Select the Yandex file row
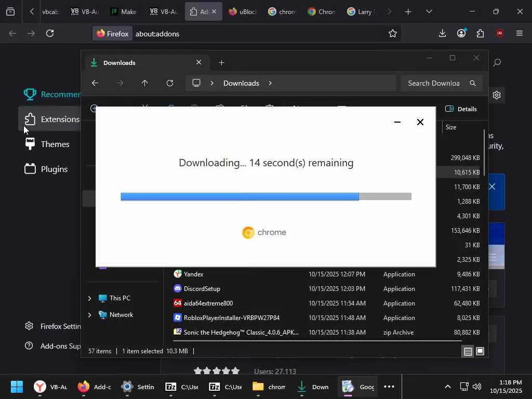The width and height of the screenshot is (532, 399). pos(326,274)
